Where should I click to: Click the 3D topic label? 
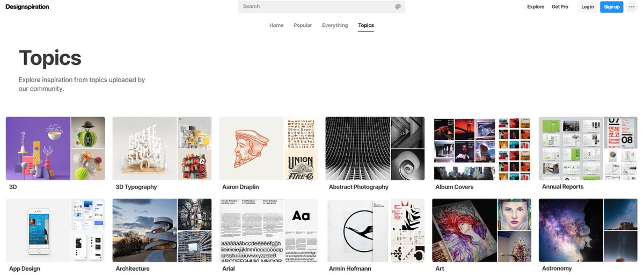tap(13, 187)
